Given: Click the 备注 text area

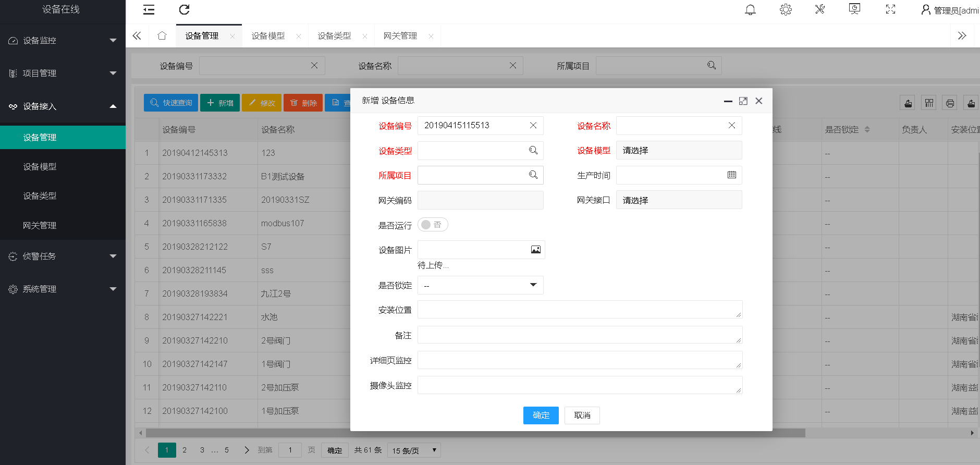Looking at the screenshot, I should pos(580,335).
